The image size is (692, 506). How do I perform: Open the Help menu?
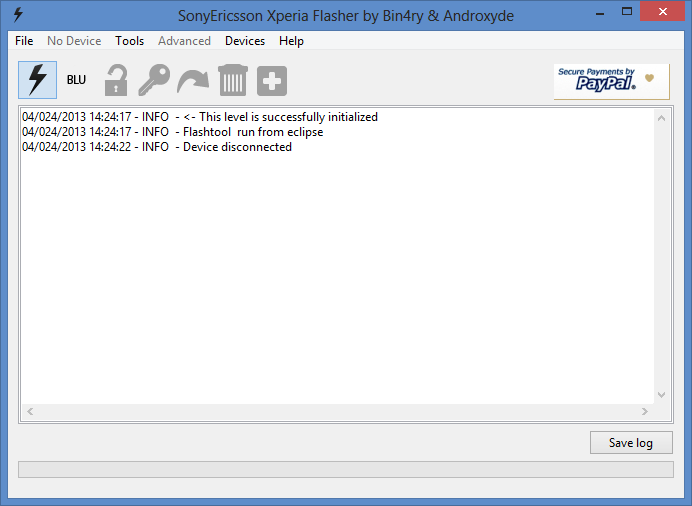[x=291, y=41]
